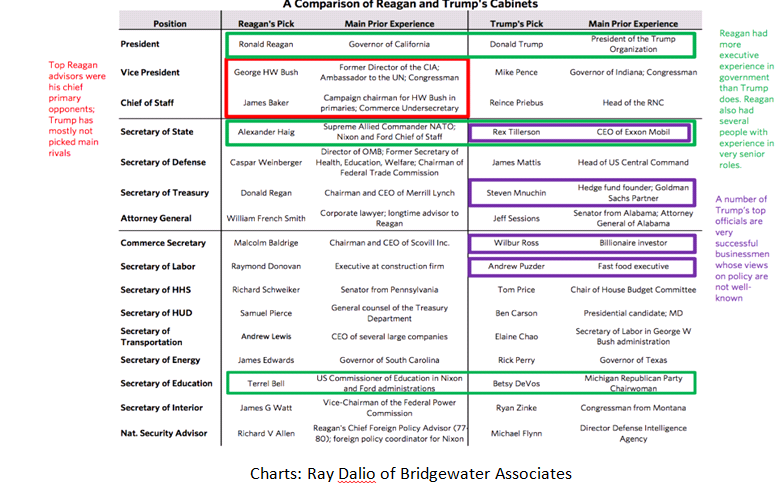The height and width of the screenshot is (483, 784).
Task: Select the 'Donald Regan' cell
Action: click(266, 193)
